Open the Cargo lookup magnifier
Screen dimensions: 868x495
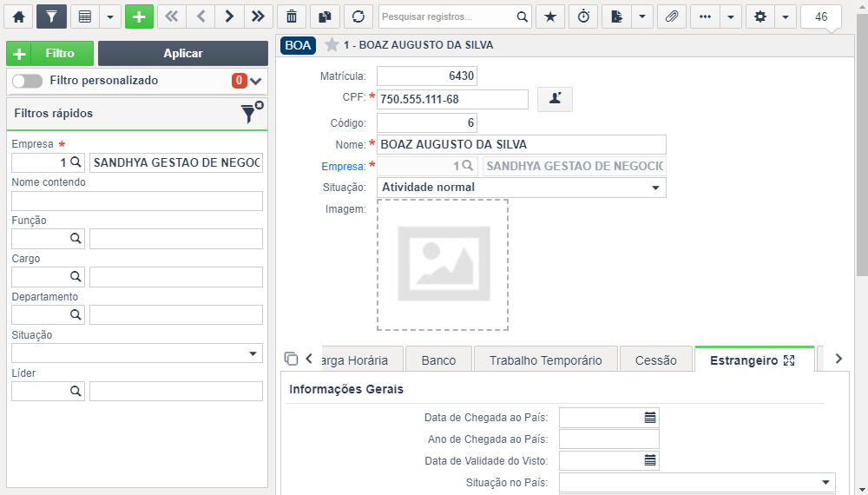click(76, 277)
